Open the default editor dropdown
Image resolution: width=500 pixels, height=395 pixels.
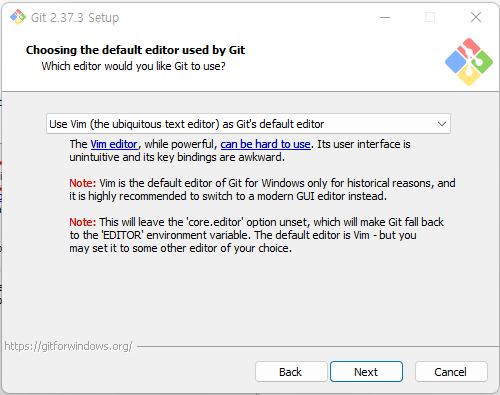point(248,124)
